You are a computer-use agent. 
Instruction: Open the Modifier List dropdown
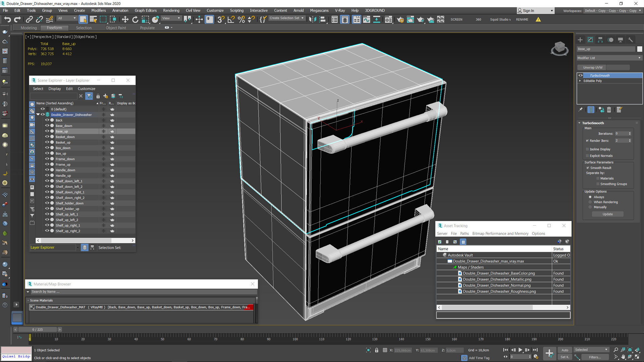tap(609, 58)
